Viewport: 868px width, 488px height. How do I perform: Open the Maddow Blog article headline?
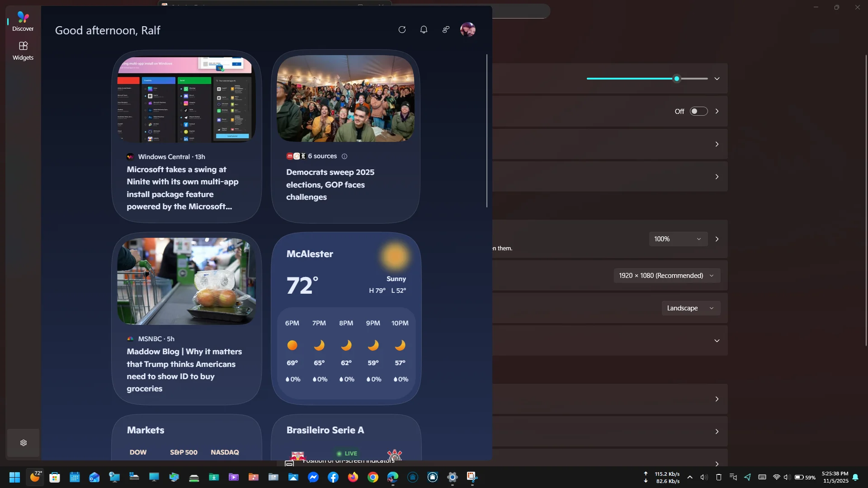coord(184,370)
